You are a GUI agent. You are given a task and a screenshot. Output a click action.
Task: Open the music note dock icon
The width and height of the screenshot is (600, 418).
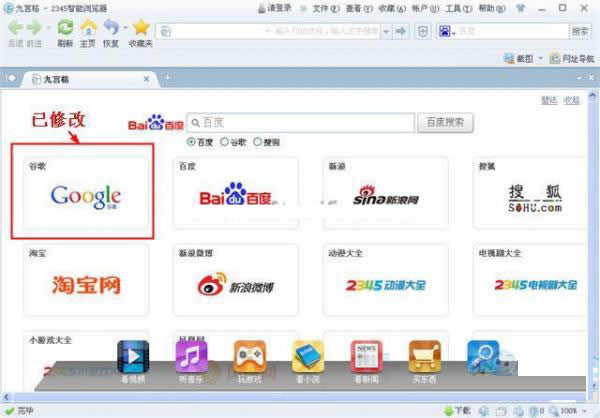point(191,357)
